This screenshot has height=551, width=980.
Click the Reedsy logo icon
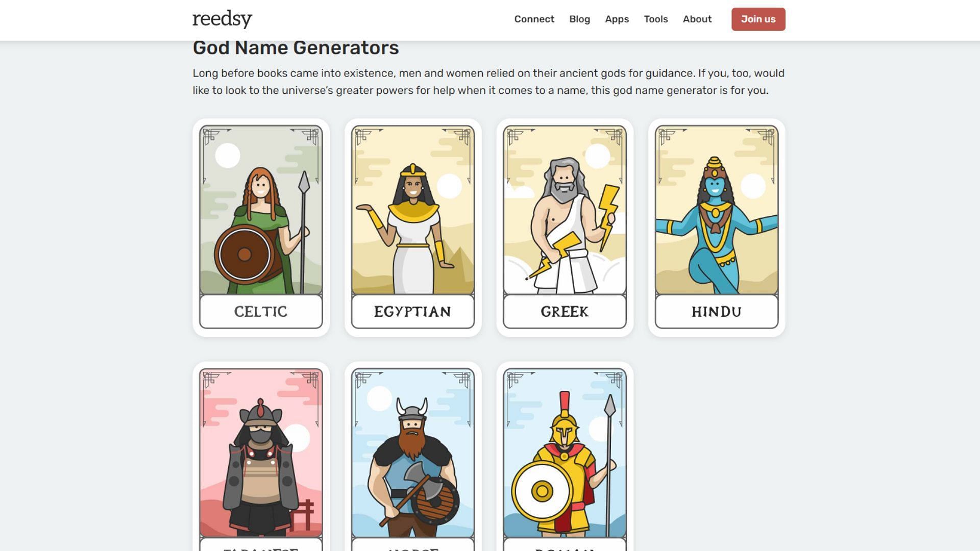222,19
